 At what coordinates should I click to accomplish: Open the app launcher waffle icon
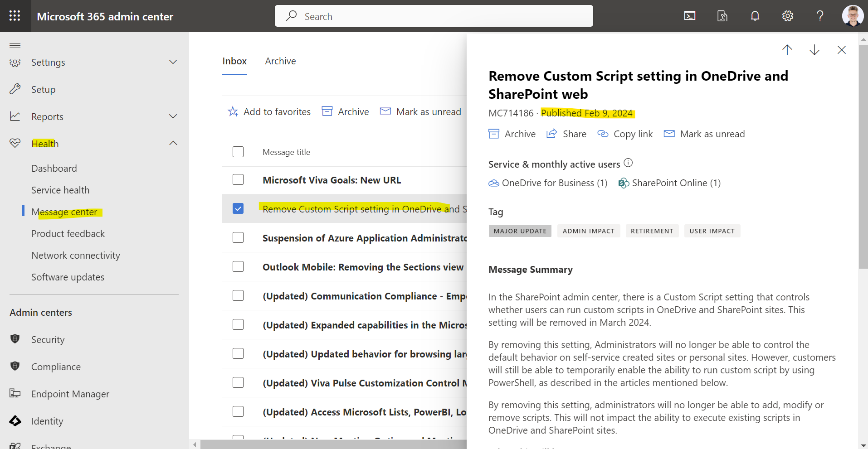15,16
